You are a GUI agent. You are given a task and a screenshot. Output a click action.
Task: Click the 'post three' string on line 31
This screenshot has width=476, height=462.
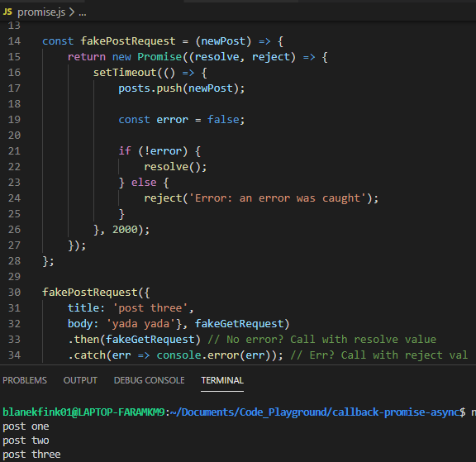150,308
